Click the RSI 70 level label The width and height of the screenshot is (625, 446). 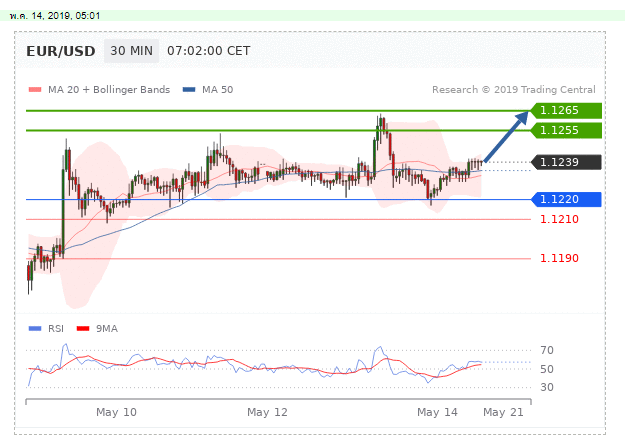click(x=547, y=350)
